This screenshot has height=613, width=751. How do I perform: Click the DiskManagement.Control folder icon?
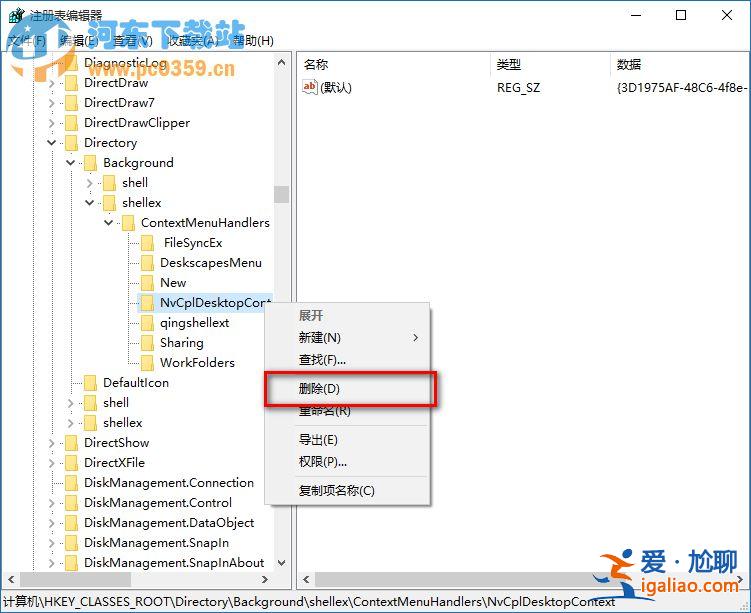tap(71, 503)
